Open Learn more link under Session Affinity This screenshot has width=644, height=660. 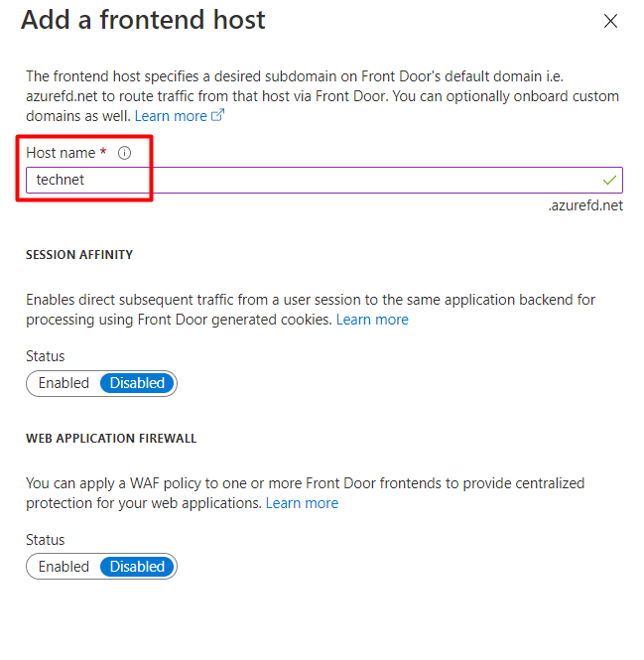click(372, 320)
